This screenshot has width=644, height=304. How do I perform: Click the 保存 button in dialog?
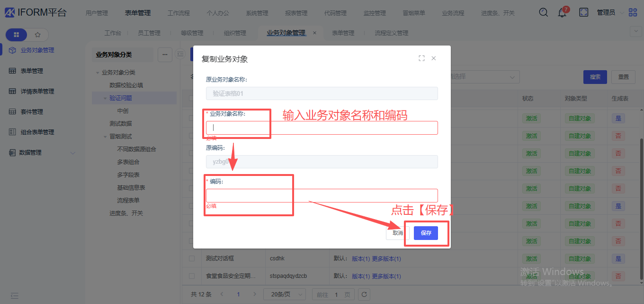[426, 233]
